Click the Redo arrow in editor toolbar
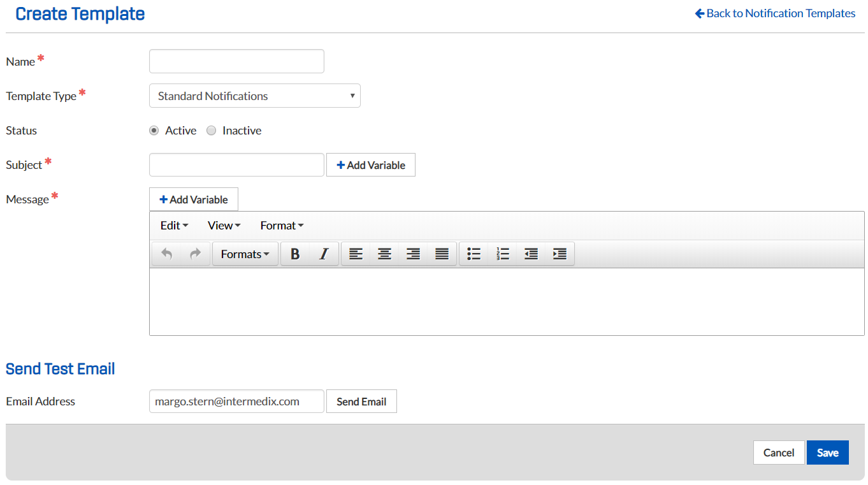The width and height of the screenshot is (868, 485). (x=196, y=254)
